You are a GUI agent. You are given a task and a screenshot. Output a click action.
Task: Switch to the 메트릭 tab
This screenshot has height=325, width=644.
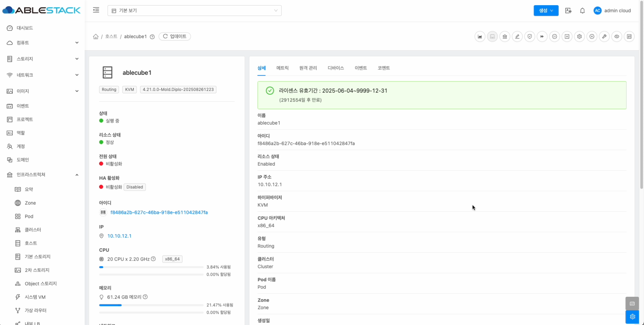282,68
